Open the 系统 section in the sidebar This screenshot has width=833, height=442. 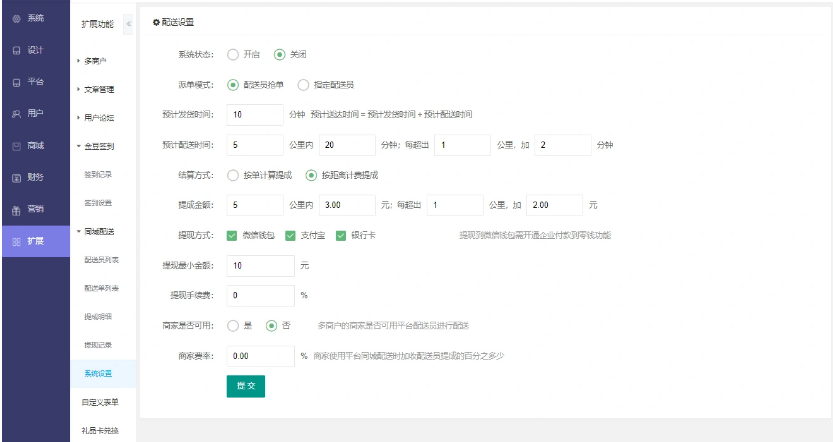(29, 19)
